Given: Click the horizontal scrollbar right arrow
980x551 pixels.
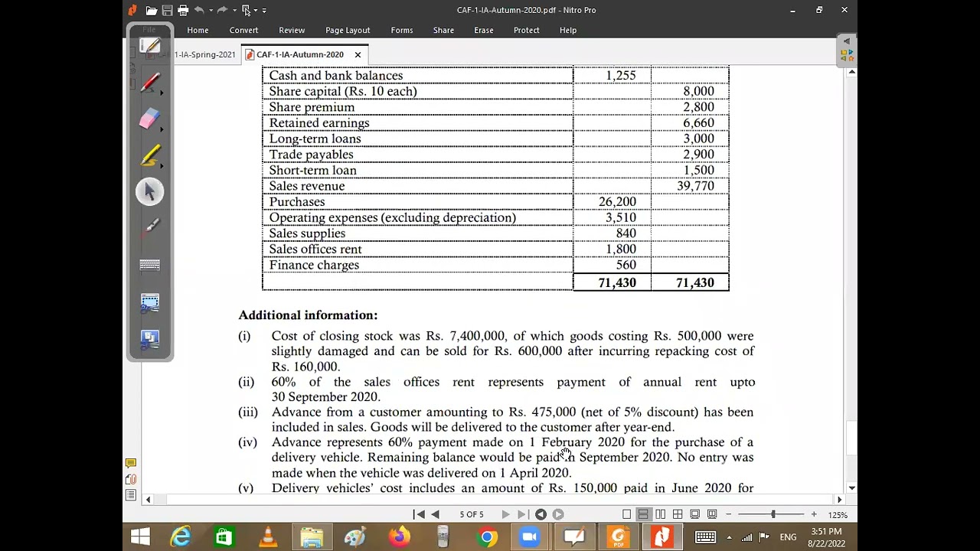Looking at the screenshot, I should pos(839,500).
